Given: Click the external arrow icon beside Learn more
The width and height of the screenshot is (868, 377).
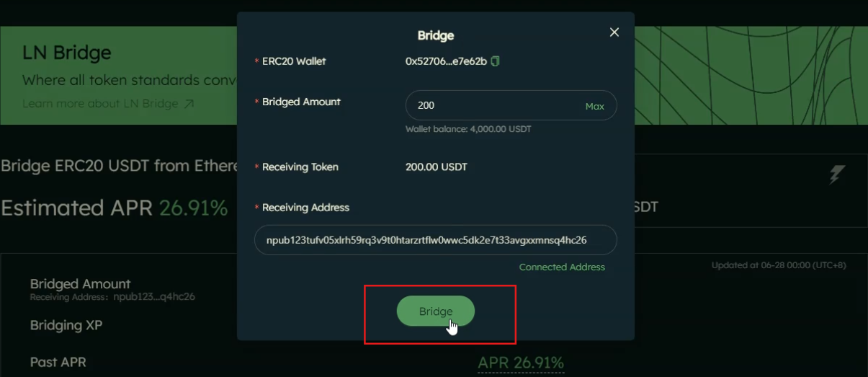Looking at the screenshot, I should (x=189, y=104).
